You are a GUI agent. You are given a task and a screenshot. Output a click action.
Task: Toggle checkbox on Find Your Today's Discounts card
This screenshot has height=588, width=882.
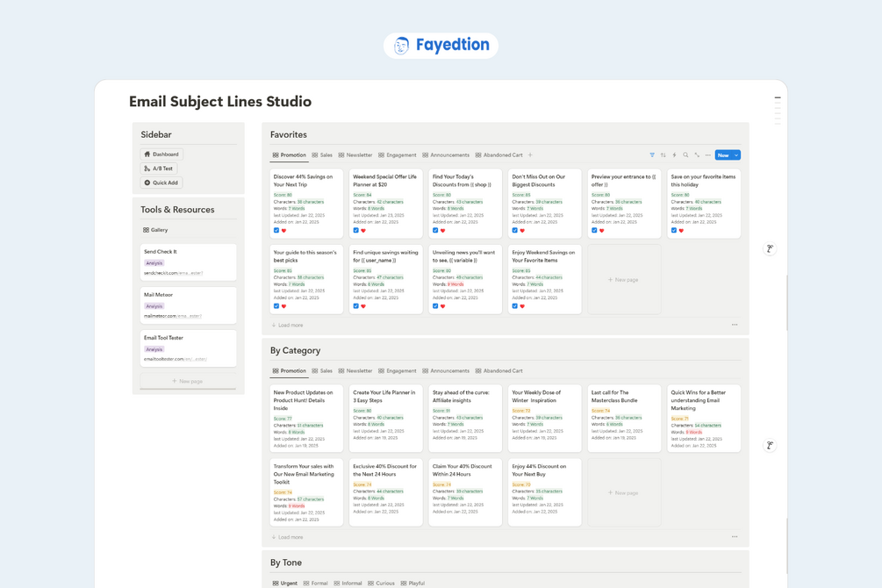435,230
